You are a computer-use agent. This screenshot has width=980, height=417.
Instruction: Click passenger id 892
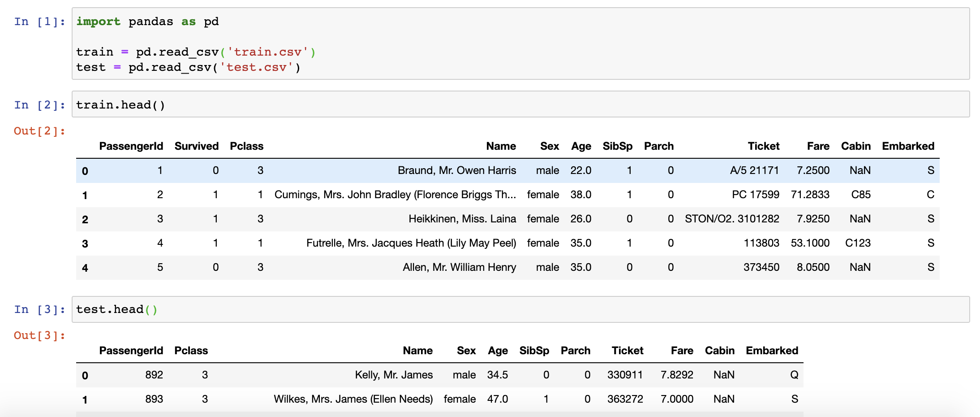154,375
